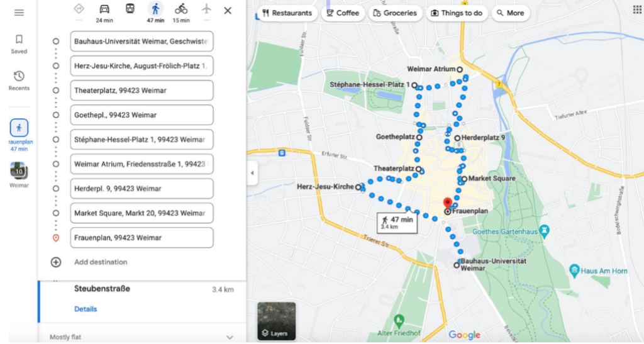Click the route 7 highway shield on map
This screenshot has width=644, height=344.
point(499,84)
